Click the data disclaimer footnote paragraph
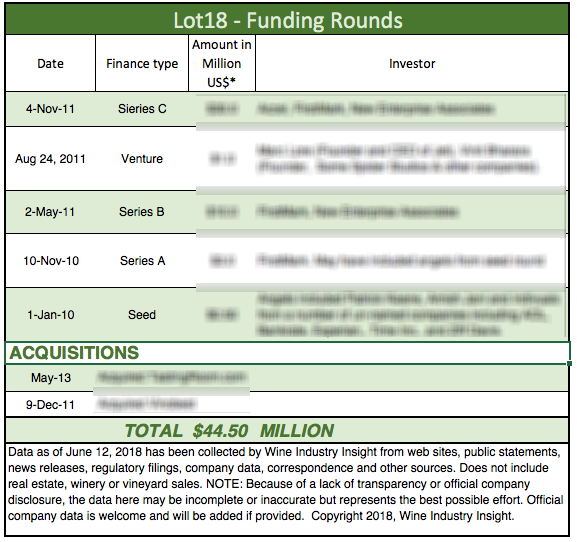577x542 pixels. point(286,483)
